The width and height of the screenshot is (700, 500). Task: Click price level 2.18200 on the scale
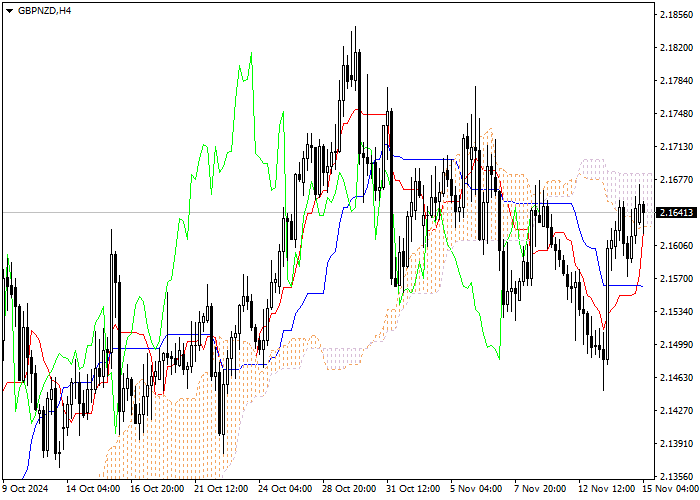(677, 48)
